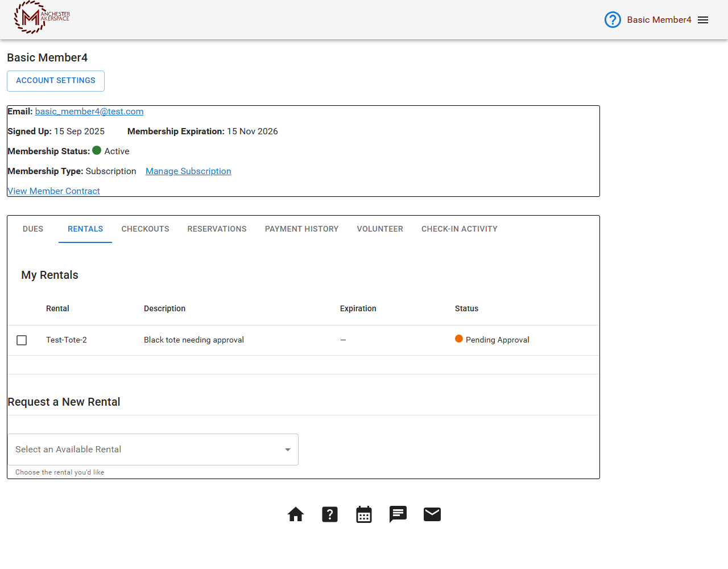Open the basic_member4@test.com email link
The height and width of the screenshot is (569, 728).
[89, 112]
